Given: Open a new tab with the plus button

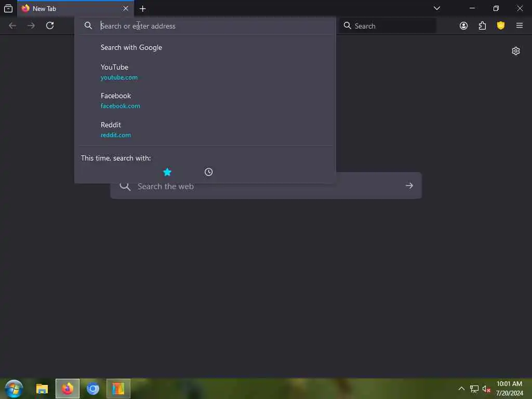Looking at the screenshot, I should (142, 9).
